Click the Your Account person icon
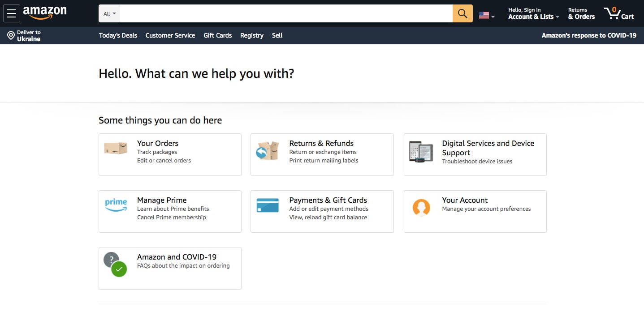The image size is (644, 320). tap(421, 207)
